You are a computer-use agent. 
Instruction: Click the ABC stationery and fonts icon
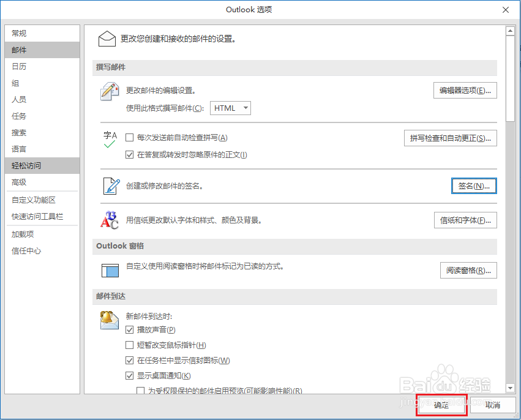(x=110, y=220)
